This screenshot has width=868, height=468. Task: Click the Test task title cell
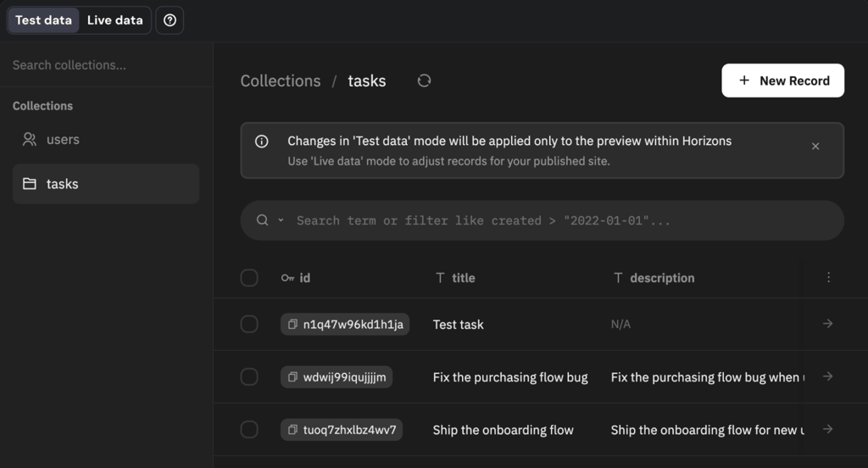click(x=459, y=325)
